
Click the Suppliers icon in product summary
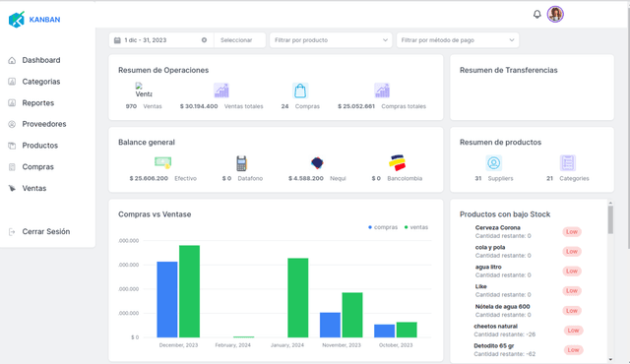tap(494, 163)
